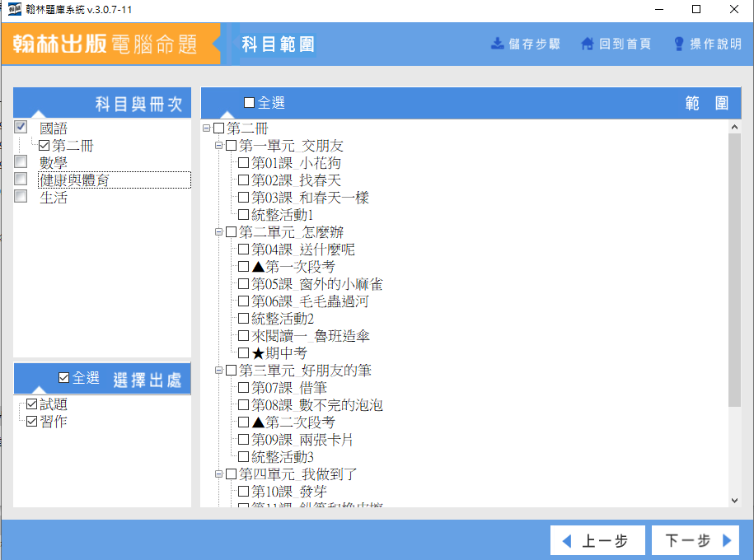Click the 儲存步驟 download icon
The height and width of the screenshot is (560, 754).
[x=497, y=44]
